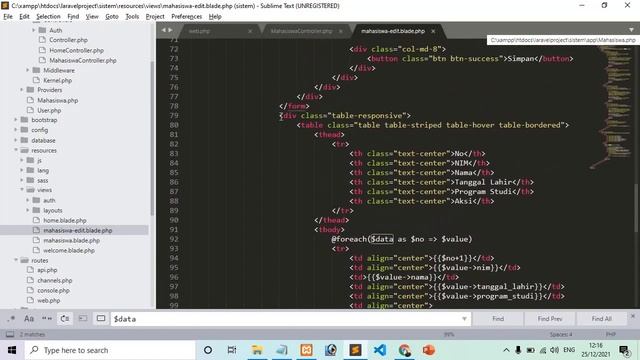Expand the Auth folder in sidebar

33,30
